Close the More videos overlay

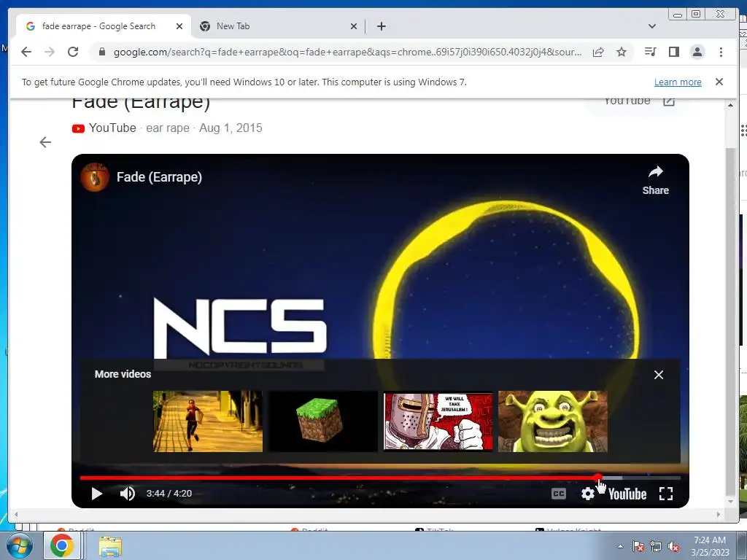pyautogui.click(x=659, y=375)
